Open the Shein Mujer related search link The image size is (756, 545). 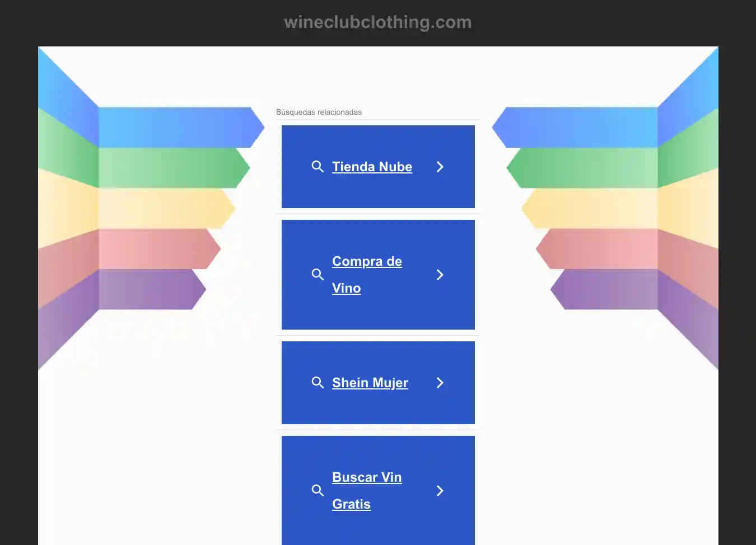click(x=370, y=383)
